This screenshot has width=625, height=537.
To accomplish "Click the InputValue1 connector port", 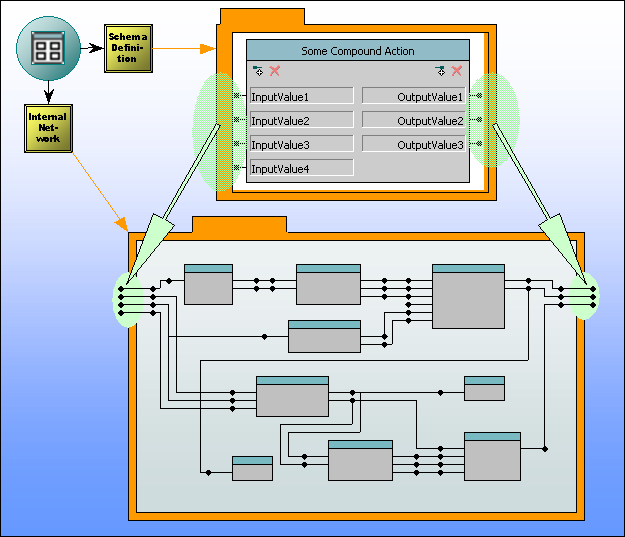I will (x=238, y=96).
